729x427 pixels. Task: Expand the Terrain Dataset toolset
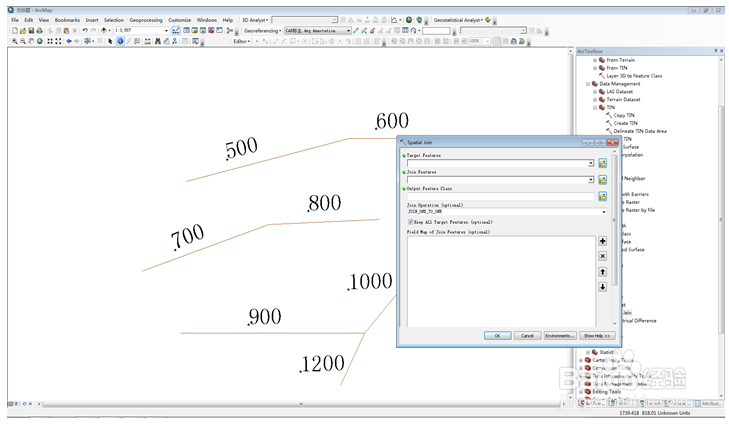(x=595, y=100)
